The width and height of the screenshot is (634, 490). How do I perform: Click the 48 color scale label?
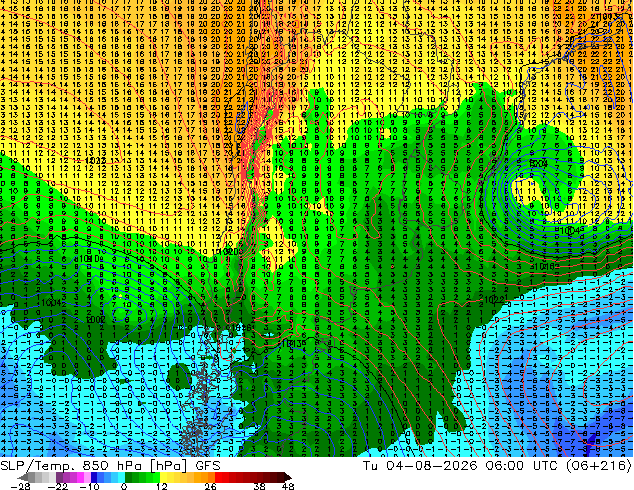click(288, 486)
